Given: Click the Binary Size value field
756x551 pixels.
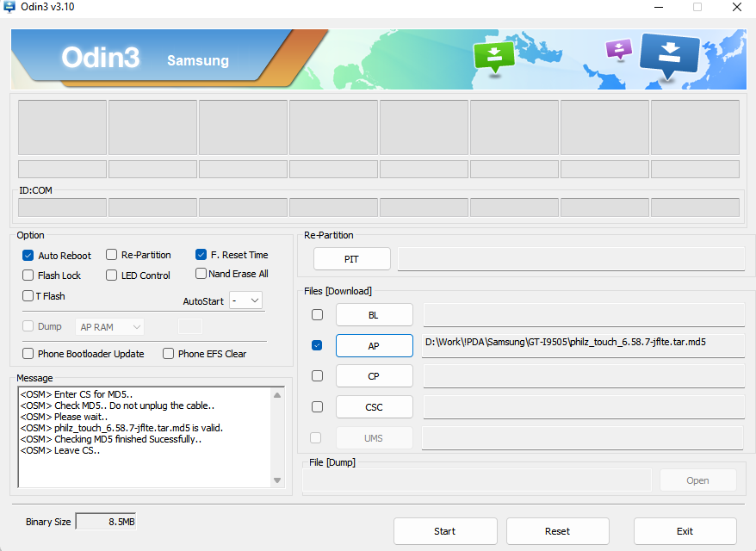Looking at the screenshot, I should click(106, 522).
